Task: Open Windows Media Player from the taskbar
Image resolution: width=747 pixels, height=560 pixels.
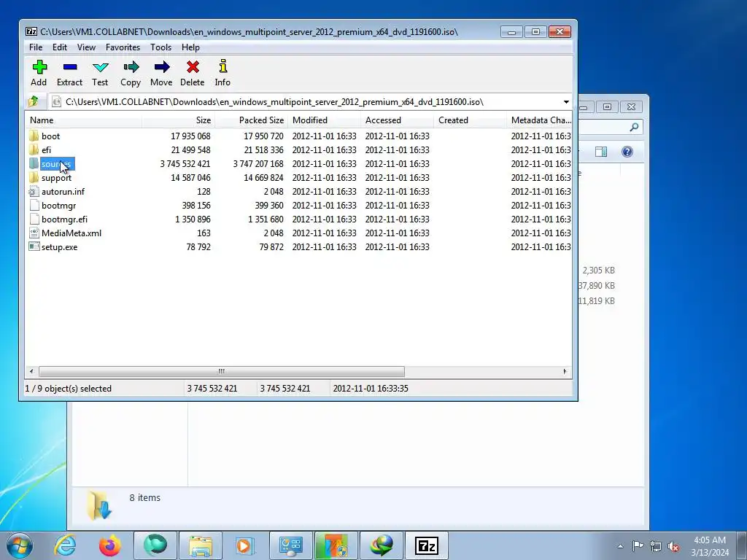Action: [x=246, y=545]
